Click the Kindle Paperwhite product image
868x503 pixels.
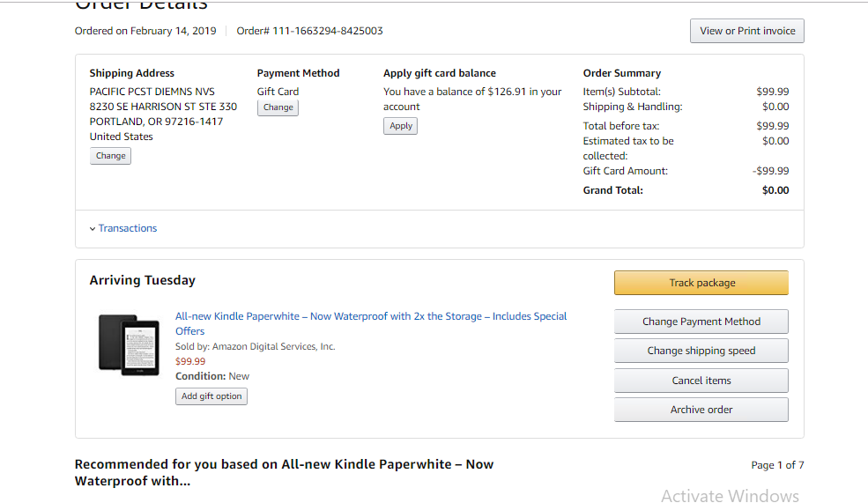[129, 344]
